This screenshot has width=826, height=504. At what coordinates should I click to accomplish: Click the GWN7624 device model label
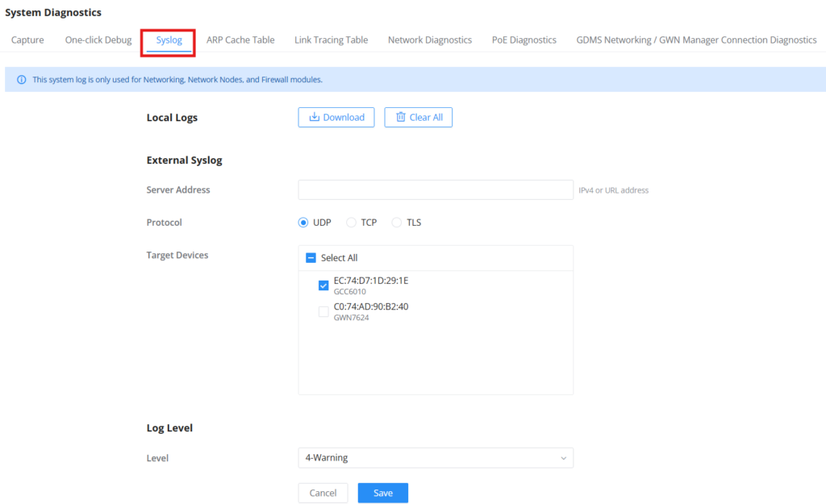[352, 318]
